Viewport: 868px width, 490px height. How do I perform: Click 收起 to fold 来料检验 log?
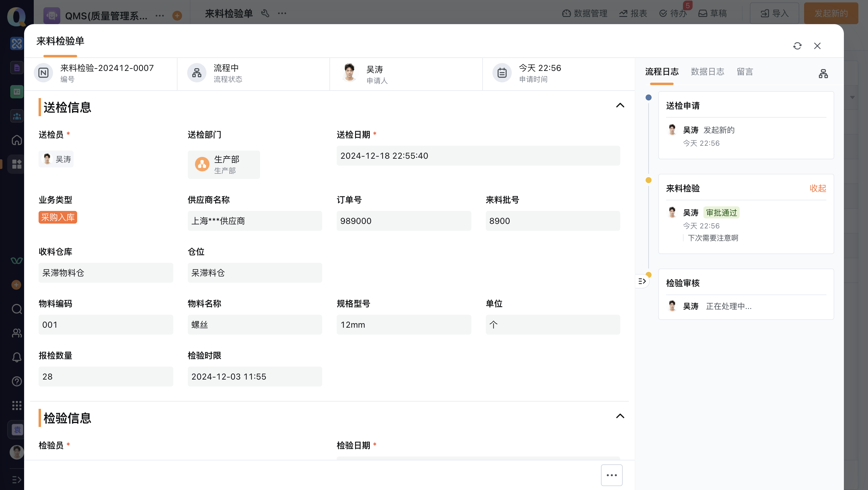pos(818,188)
